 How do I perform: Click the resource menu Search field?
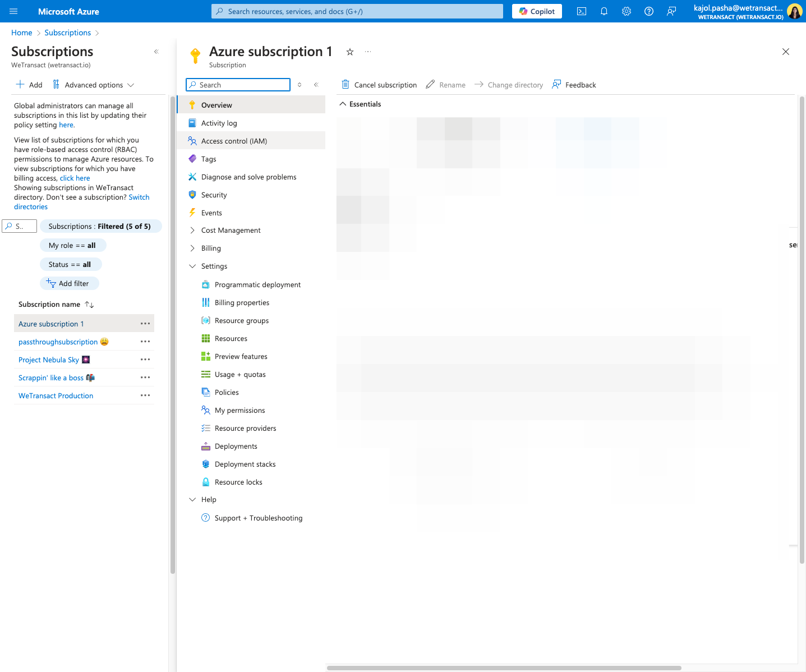(238, 85)
